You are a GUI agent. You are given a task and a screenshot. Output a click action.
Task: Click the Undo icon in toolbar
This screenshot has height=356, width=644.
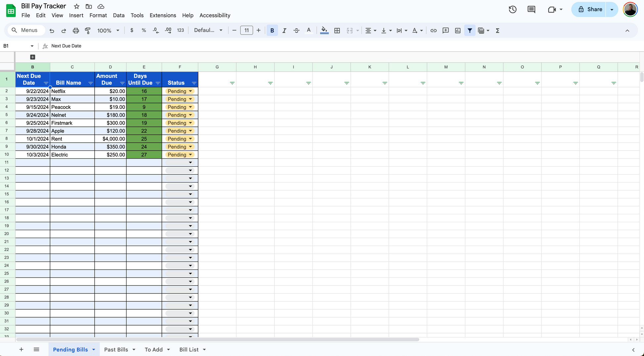tap(52, 30)
